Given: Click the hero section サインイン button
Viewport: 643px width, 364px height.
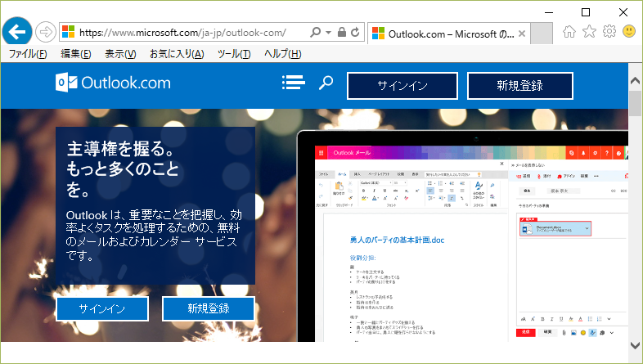Looking at the screenshot, I should pyautogui.click(x=102, y=308).
